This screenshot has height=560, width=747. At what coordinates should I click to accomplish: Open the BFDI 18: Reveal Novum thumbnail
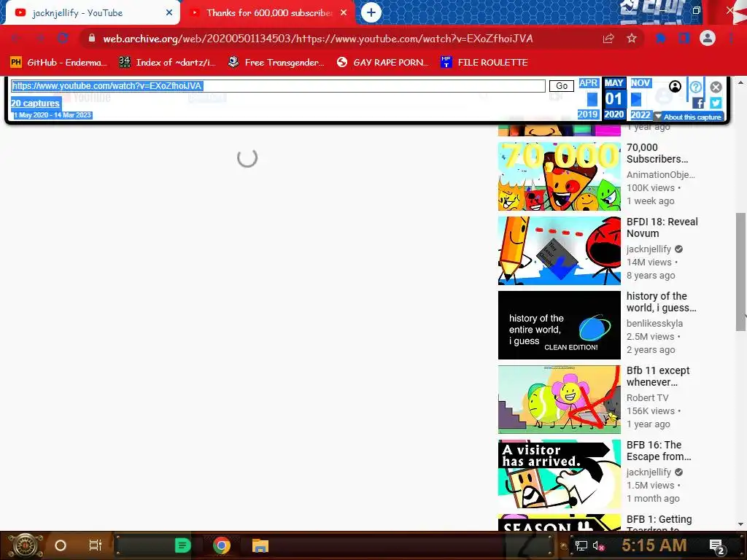pos(560,251)
